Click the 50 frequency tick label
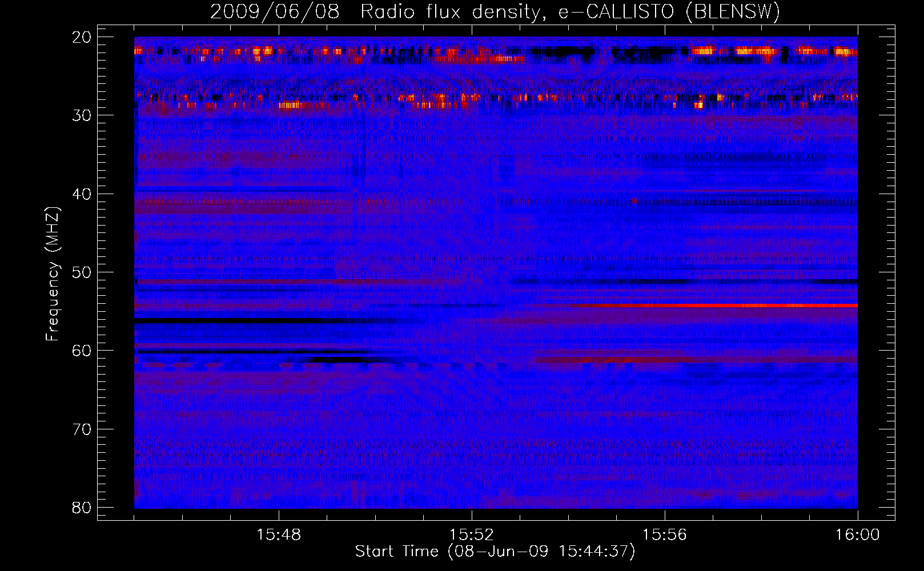The height and width of the screenshot is (571, 924). point(82,272)
